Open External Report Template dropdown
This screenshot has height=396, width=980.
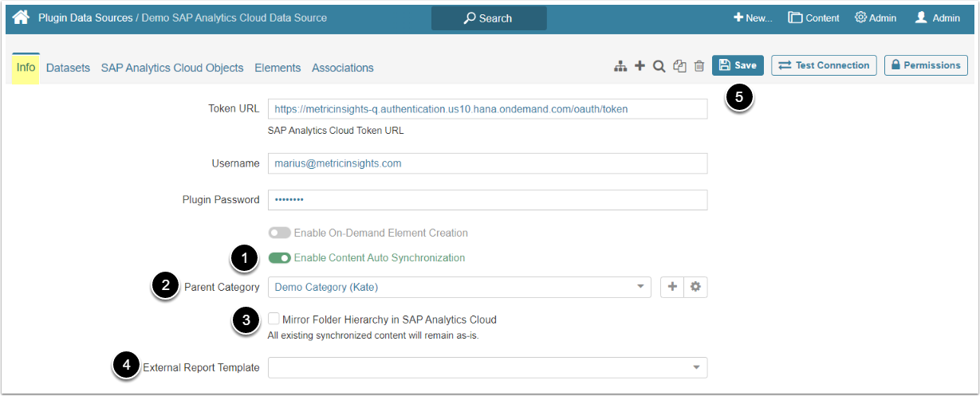pyautogui.click(x=696, y=367)
